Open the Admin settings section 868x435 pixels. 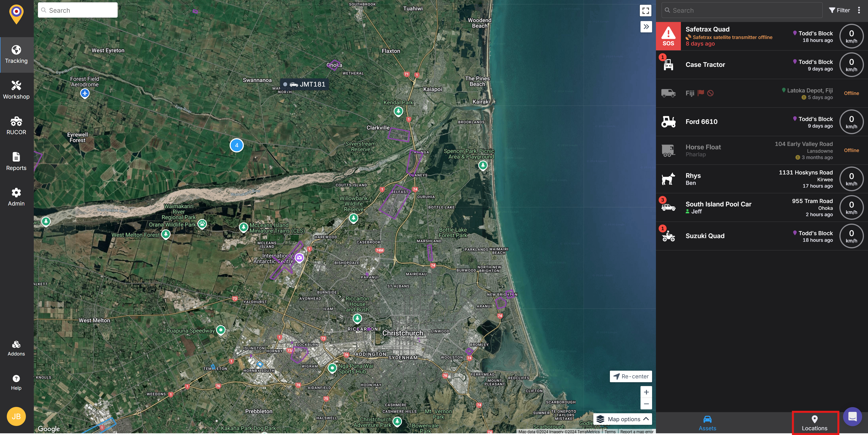coord(17,197)
